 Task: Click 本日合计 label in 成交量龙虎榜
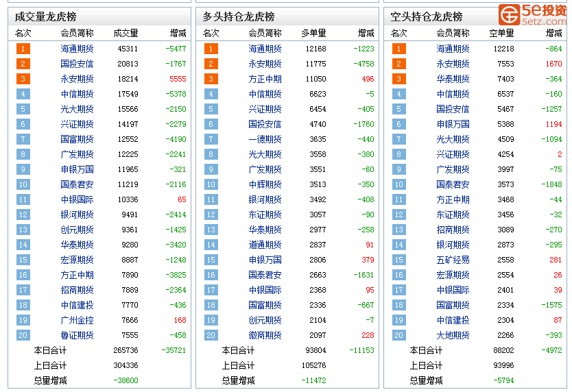pos(50,350)
